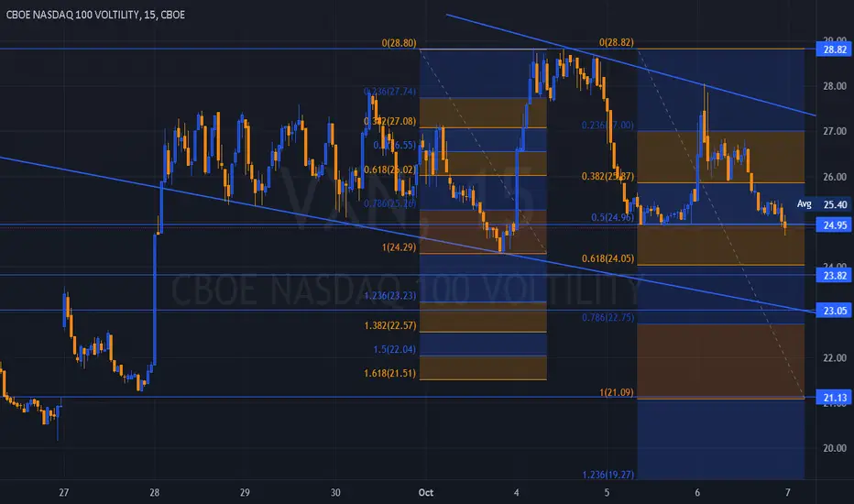Select Fibonacci extension label 1.382(22.57)
Viewport: 854px width, 504px height.
pos(390,325)
